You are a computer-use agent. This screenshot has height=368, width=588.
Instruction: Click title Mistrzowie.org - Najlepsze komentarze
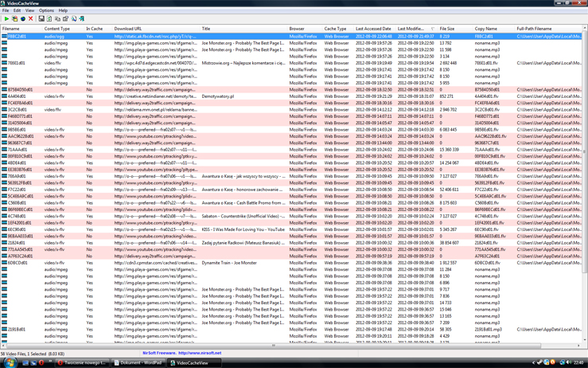click(243, 63)
